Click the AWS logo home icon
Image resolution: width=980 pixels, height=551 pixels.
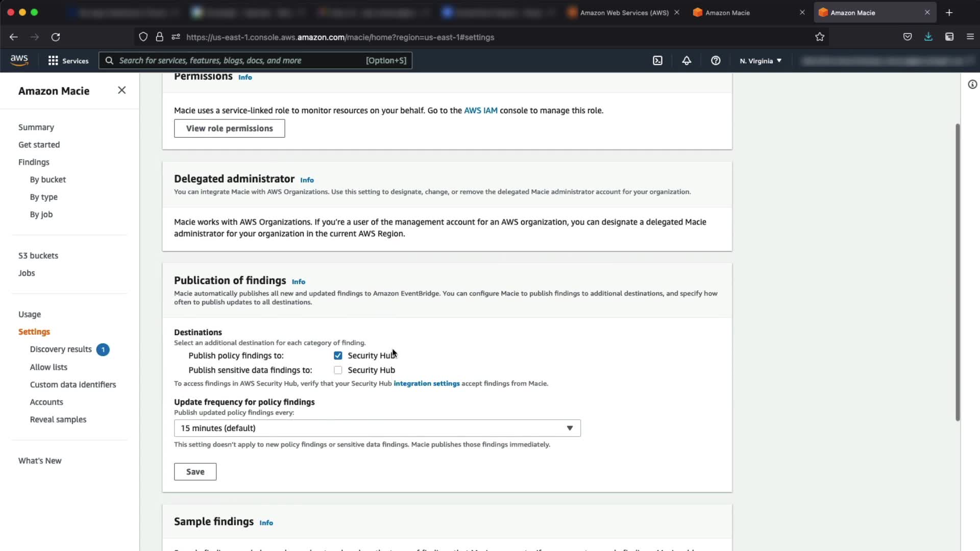(19, 60)
